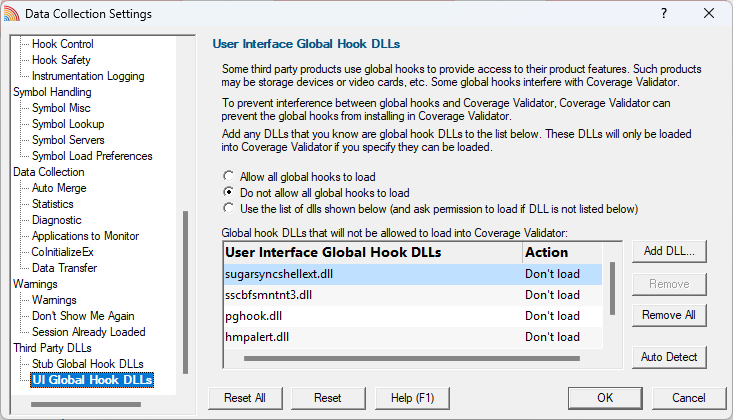Open Symbol Load Preferences page
The image size is (733, 420).
click(92, 156)
